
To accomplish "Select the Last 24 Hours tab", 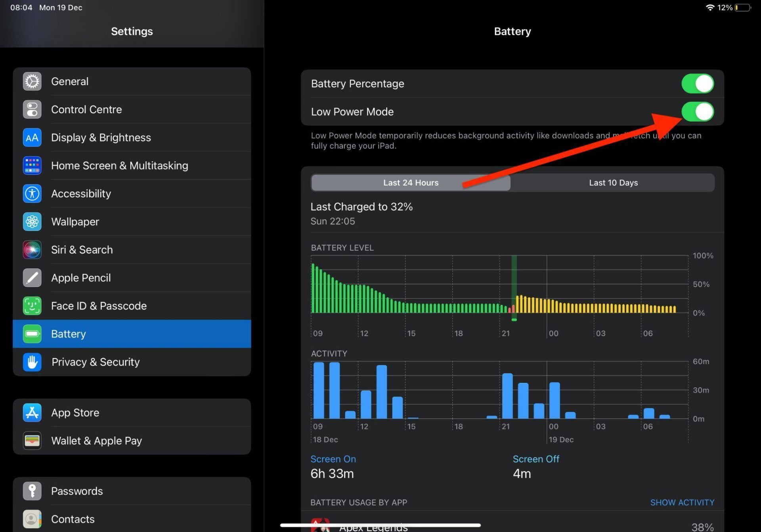I will (x=411, y=182).
